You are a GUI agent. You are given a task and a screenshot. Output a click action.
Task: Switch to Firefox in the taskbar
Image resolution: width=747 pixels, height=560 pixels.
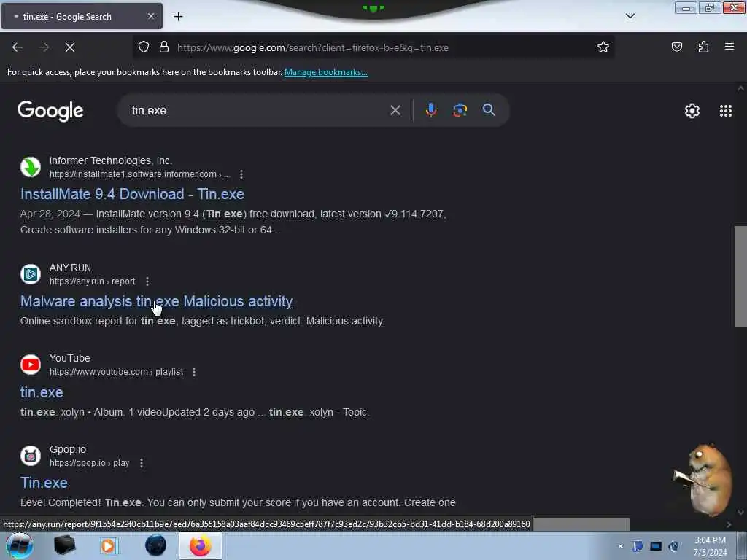[201, 545]
